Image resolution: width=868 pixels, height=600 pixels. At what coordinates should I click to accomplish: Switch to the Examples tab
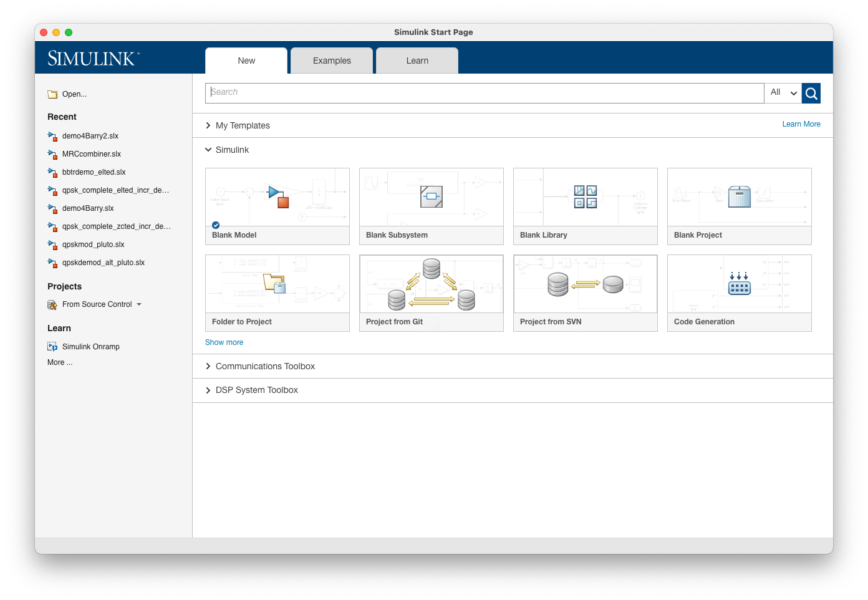point(332,60)
